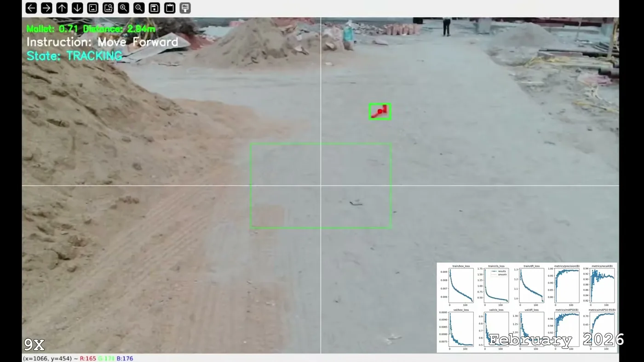Click the pan right arrow icon

pyautogui.click(x=46, y=8)
